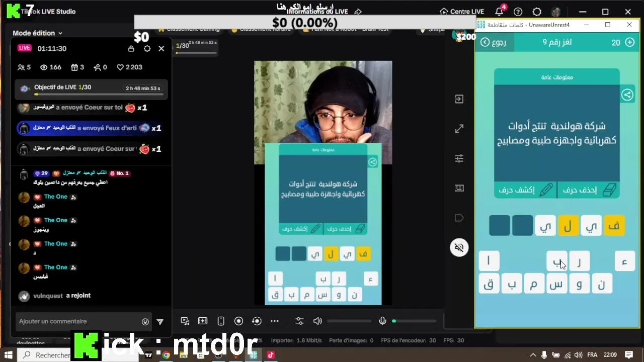Open the emoji picker in the comment box
This screenshot has height=362, width=644.
(x=145, y=322)
